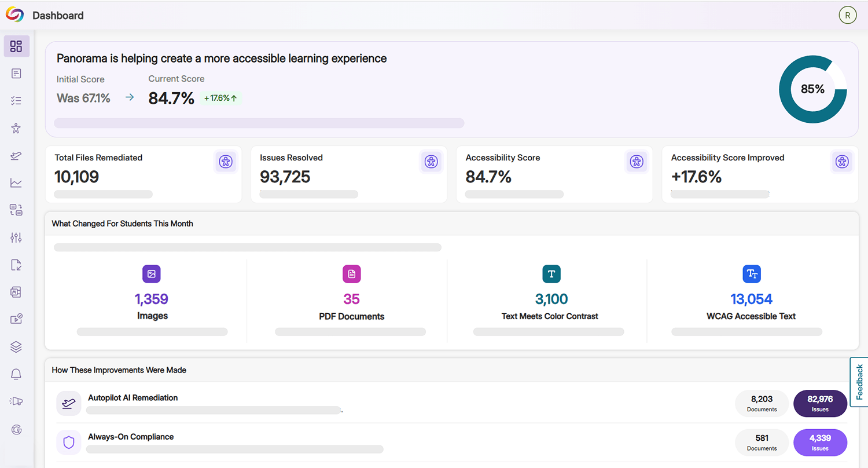This screenshot has height=468, width=868.
Task: Click the "93,725" issues resolved value
Action: (285, 177)
